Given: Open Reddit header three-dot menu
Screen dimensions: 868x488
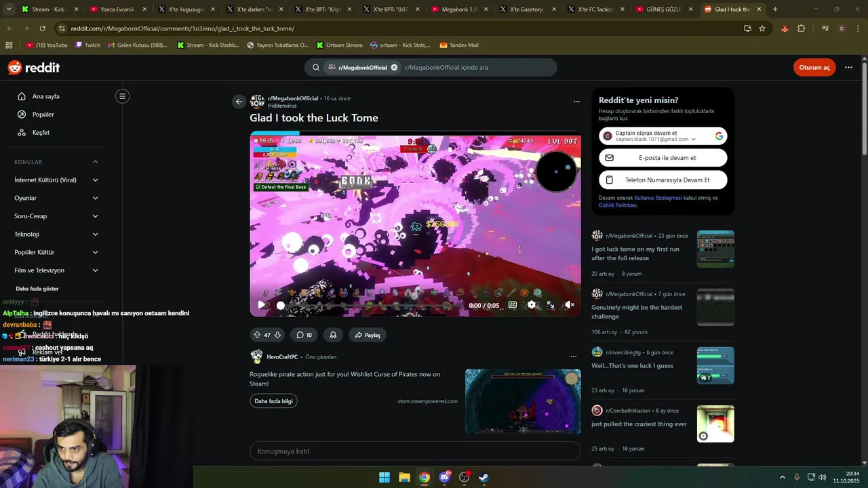Looking at the screenshot, I should point(848,68).
